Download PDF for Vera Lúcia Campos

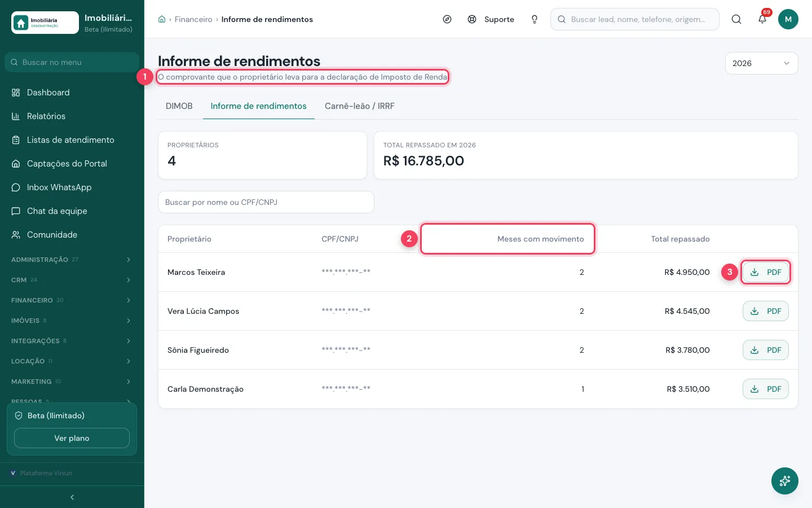(766, 311)
